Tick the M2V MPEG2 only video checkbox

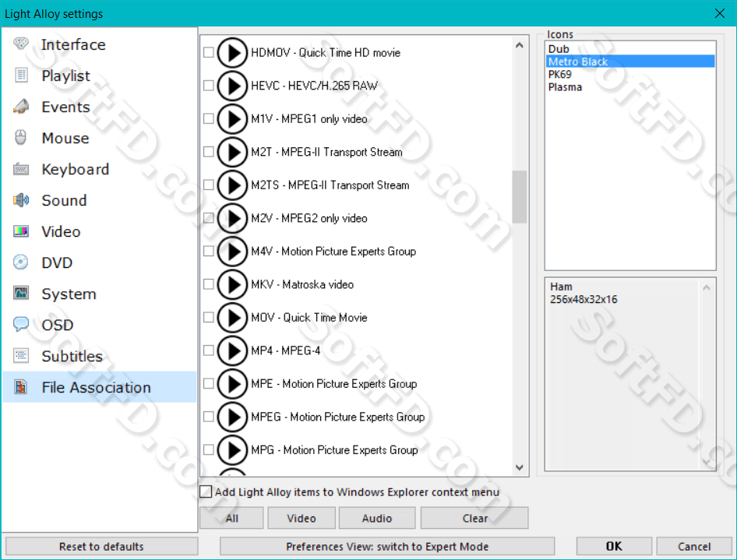pos(209,218)
